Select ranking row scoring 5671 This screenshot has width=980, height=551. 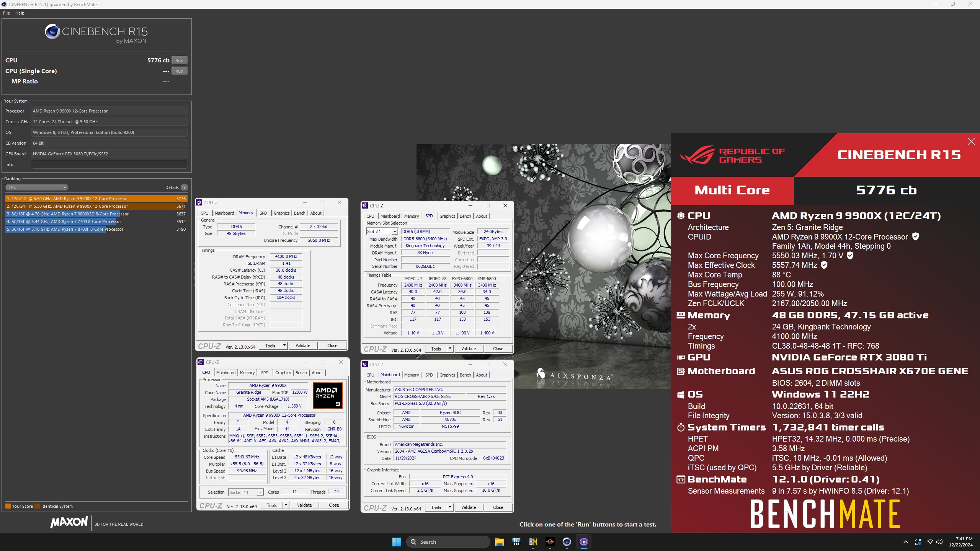pos(96,206)
